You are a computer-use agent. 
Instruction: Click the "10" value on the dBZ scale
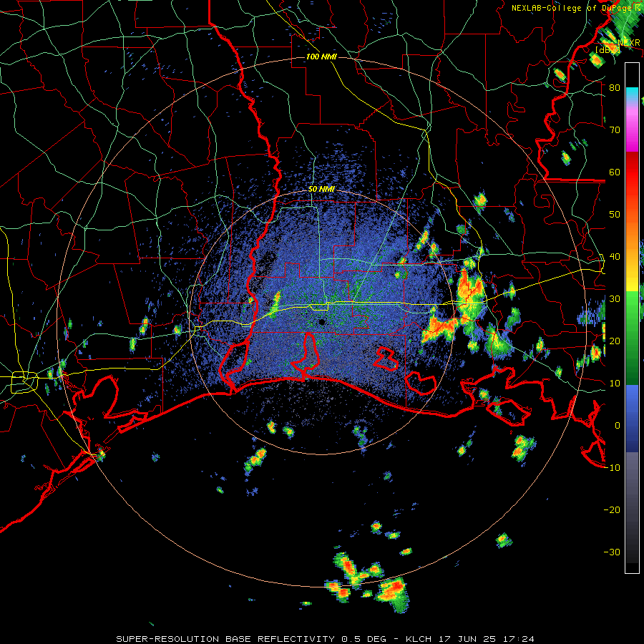(x=615, y=384)
